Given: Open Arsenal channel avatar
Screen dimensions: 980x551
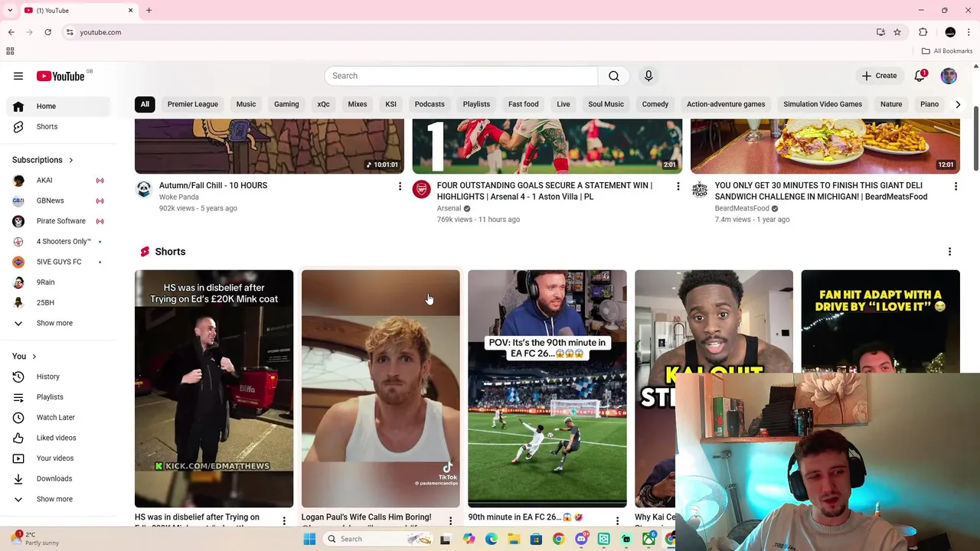Looking at the screenshot, I should [421, 189].
